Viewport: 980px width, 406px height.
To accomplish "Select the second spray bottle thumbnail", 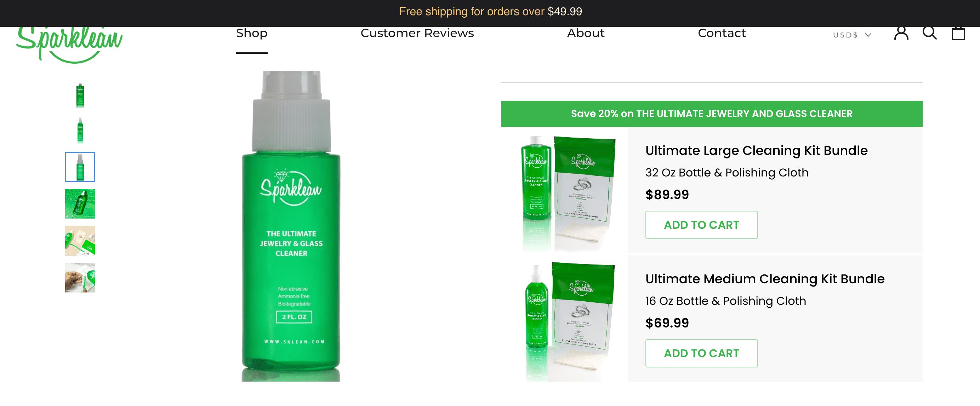I will point(80,130).
